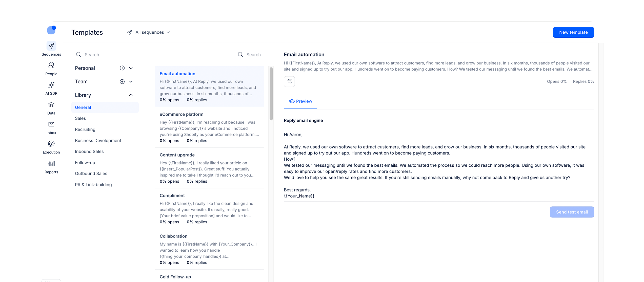
Task: Open the Content upgrade template
Action: point(209,168)
